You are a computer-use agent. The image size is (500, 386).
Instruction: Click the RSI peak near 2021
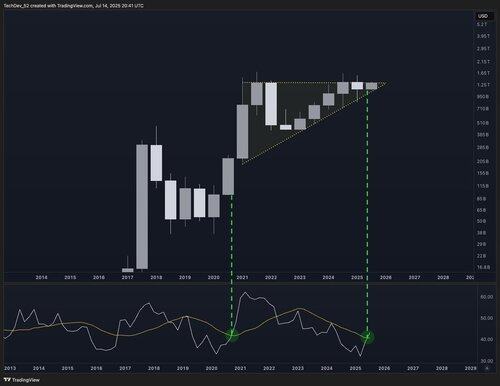click(x=245, y=293)
